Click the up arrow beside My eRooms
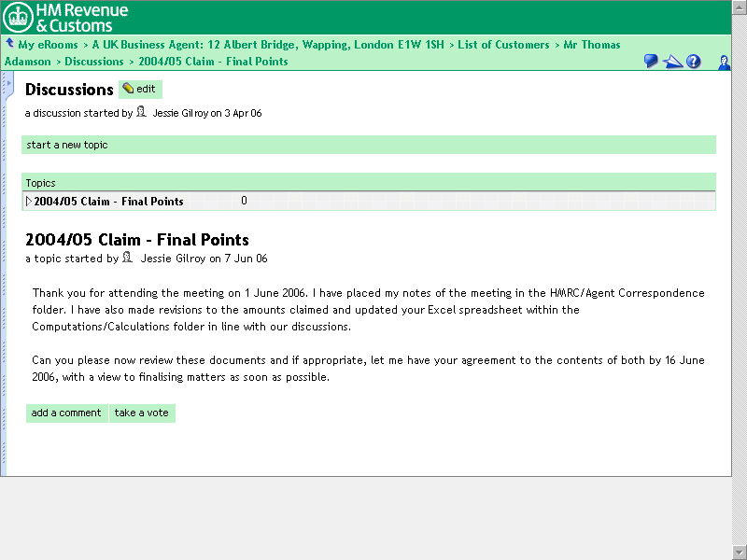 point(9,44)
